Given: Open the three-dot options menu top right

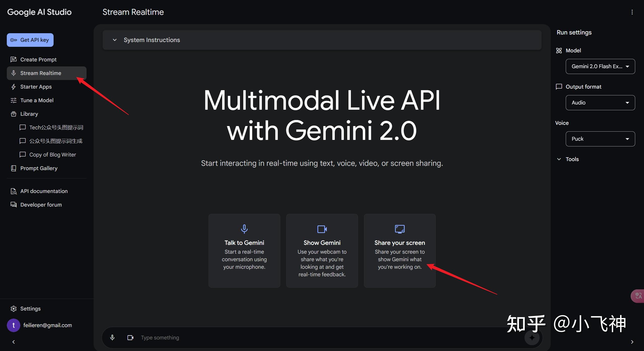Looking at the screenshot, I should pos(633,12).
